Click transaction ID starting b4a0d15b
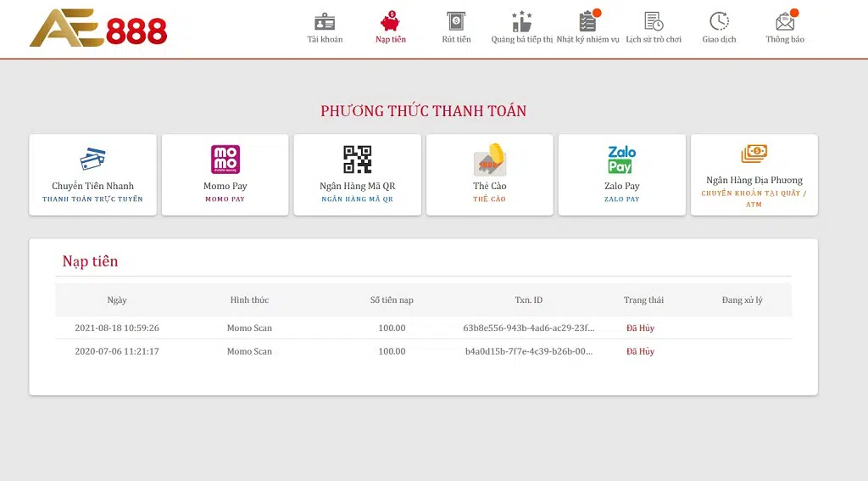868x481 pixels. [529, 350]
